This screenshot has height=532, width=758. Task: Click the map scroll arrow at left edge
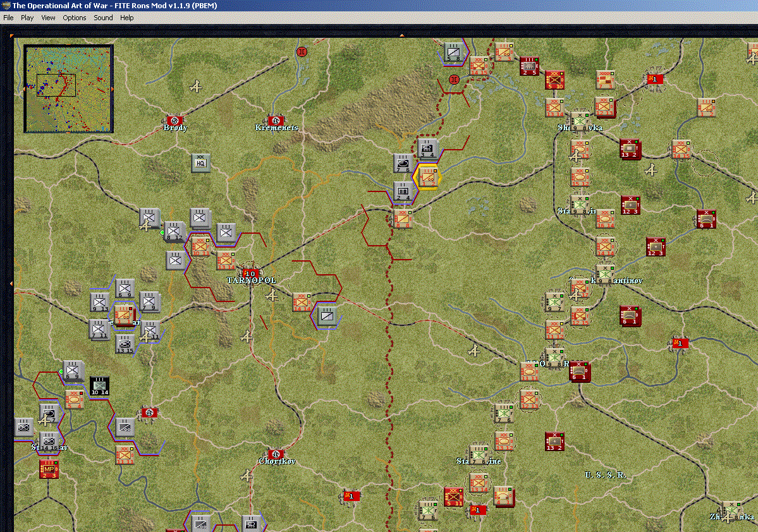[11, 284]
